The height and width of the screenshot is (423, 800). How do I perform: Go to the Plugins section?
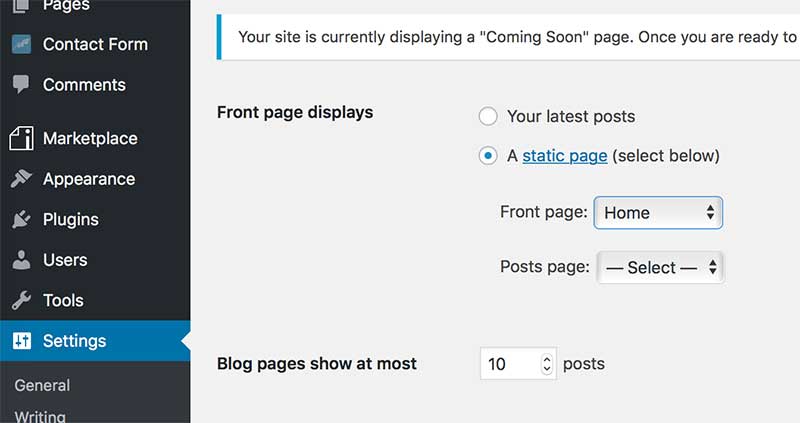coord(70,219)
